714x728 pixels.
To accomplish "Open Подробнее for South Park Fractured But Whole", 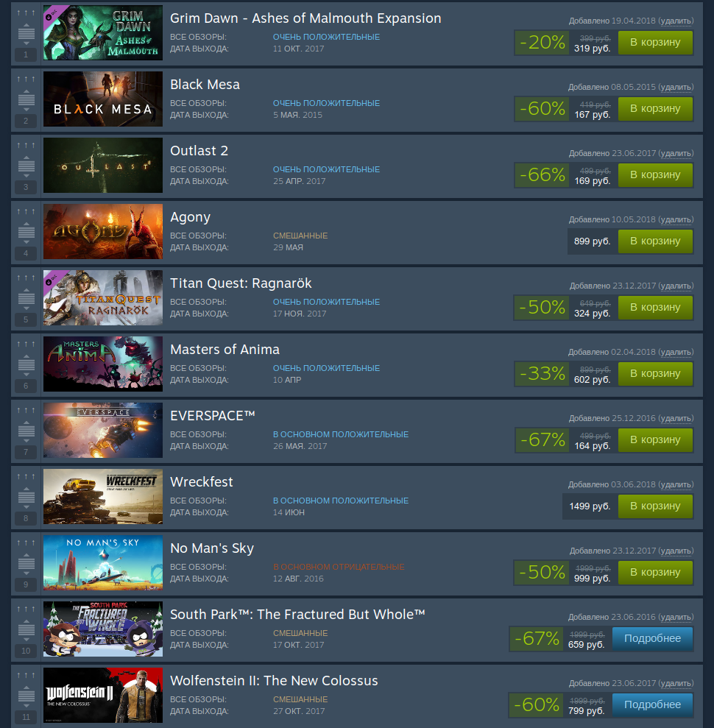I will click(x=652, y=639).
